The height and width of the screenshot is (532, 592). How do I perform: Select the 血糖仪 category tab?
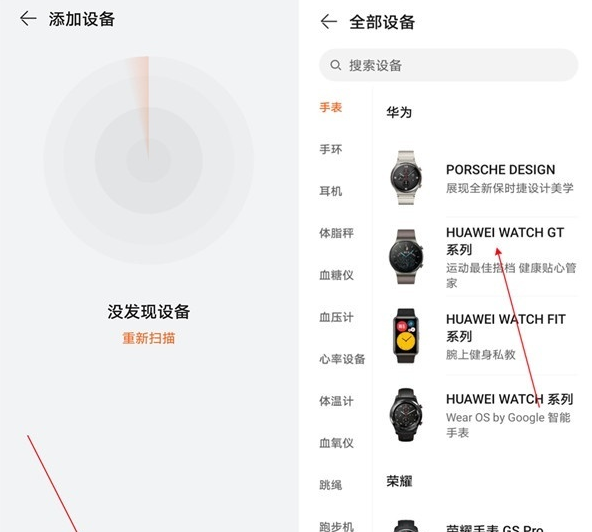[336, 275]
